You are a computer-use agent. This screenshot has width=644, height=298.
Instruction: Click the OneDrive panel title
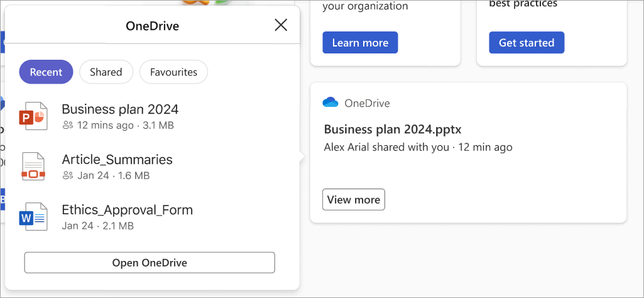[x=153, y=26]
